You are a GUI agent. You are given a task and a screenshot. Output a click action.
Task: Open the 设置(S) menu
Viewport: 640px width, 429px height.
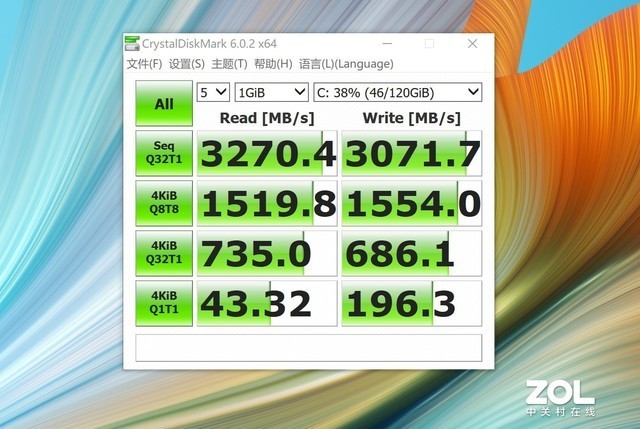click(187, 64)
